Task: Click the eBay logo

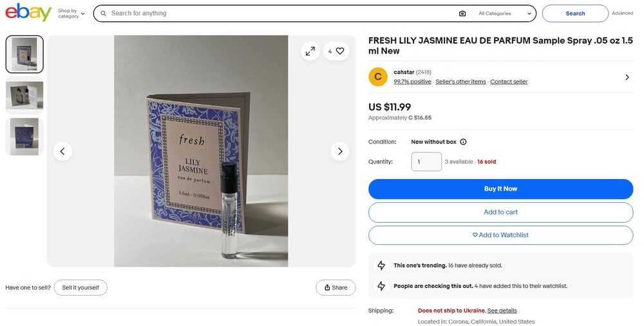Action: [28, 13]
